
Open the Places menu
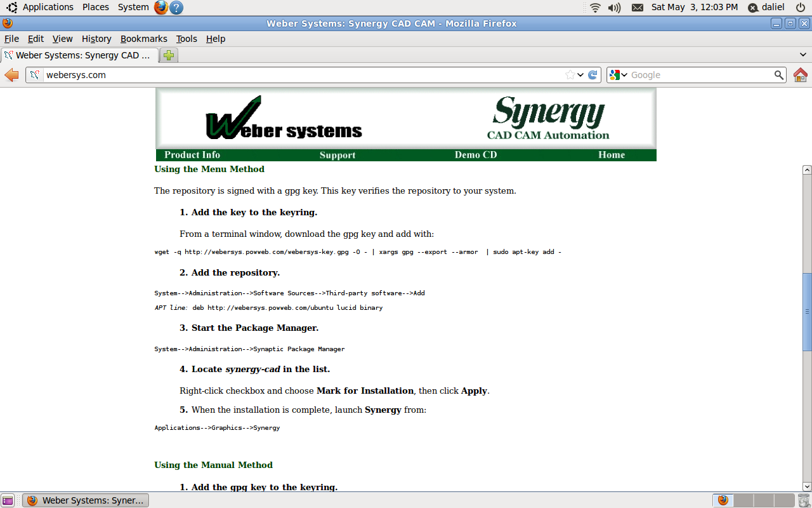pos(96,8)
